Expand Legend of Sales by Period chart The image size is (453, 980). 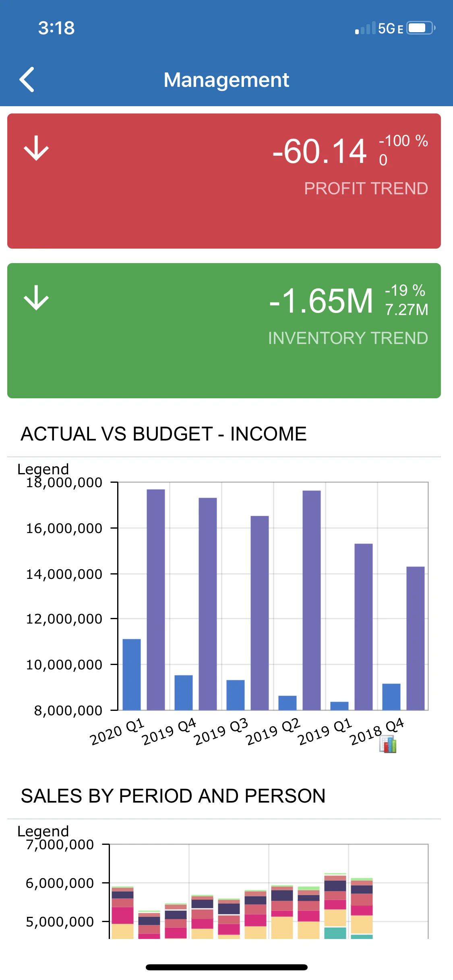click(x=43, y=831)
